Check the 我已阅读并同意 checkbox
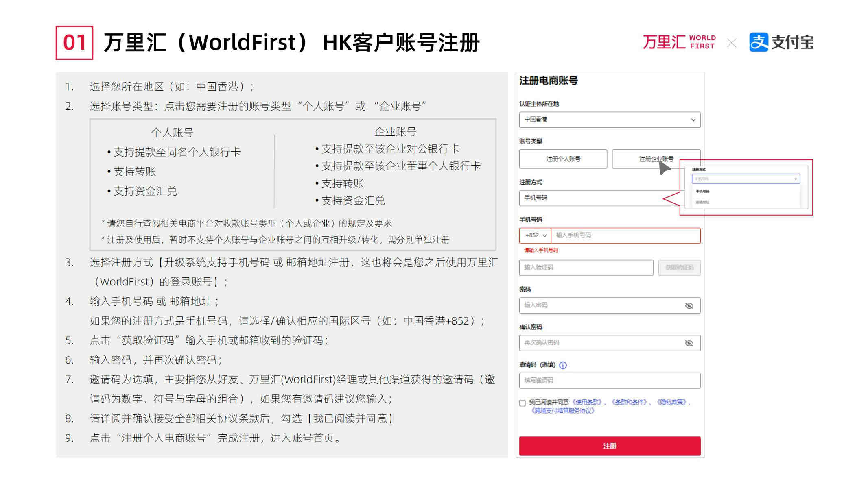The width and height of the screenshot is (868, 488). point(523,403)
